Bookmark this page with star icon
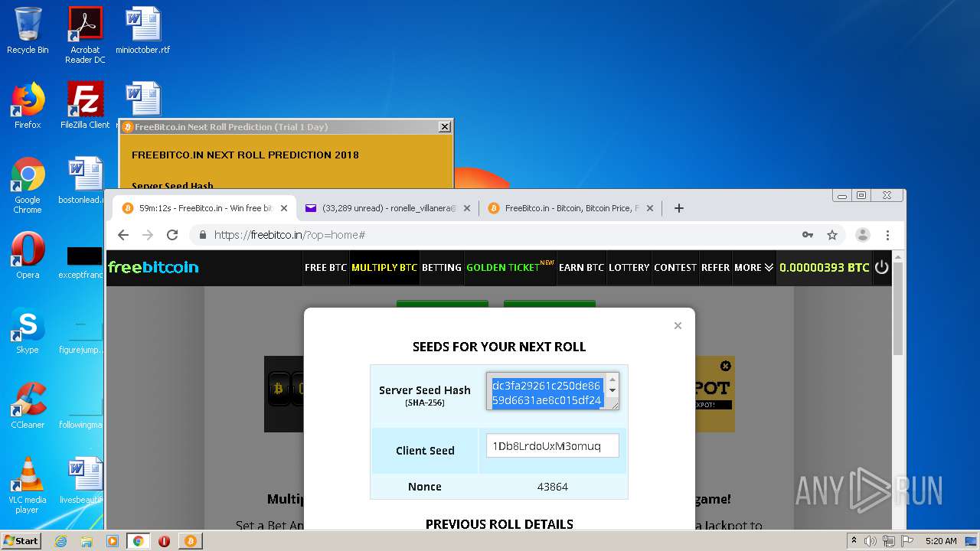Image resolution: width=980 pixels, height=551 pixels. click(x=832, y=235)
